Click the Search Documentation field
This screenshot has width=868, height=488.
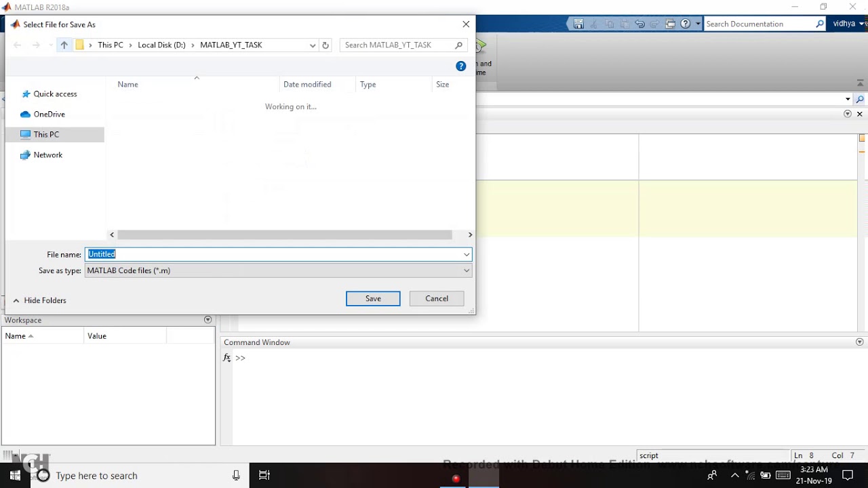coord(759,24)
